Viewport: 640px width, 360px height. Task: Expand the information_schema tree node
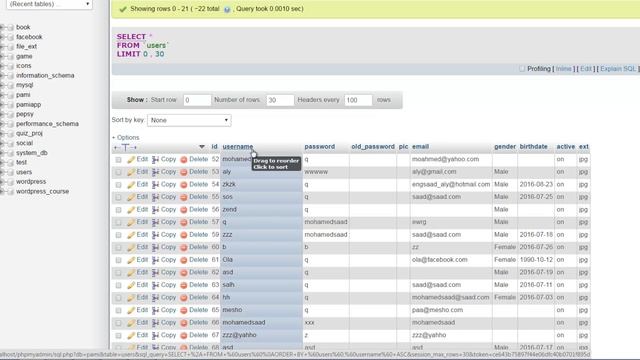tap(2, 76)
